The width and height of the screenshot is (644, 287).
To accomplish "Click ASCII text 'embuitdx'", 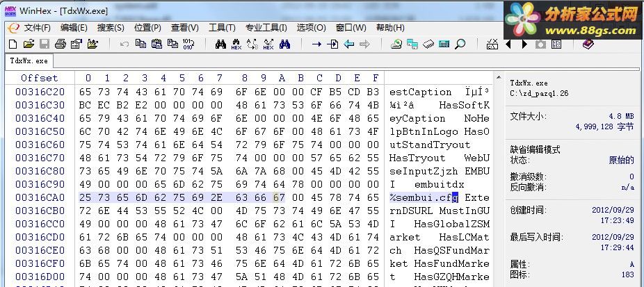I will 439,184.
